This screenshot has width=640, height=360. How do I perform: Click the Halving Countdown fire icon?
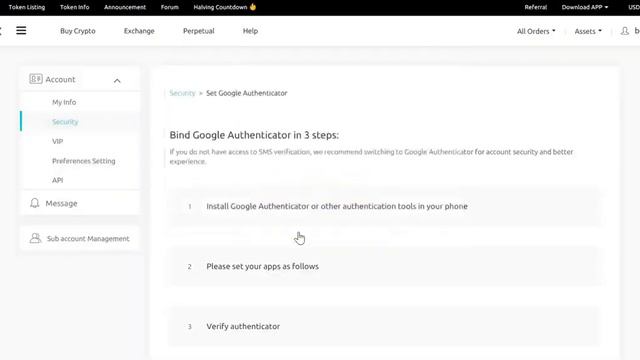pos(253,7)
